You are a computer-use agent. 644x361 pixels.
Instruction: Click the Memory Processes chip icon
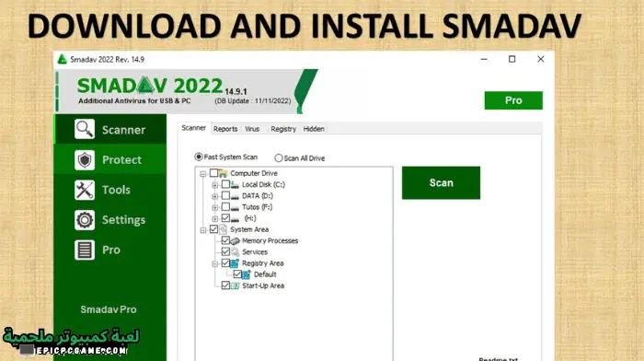(235, 241)
